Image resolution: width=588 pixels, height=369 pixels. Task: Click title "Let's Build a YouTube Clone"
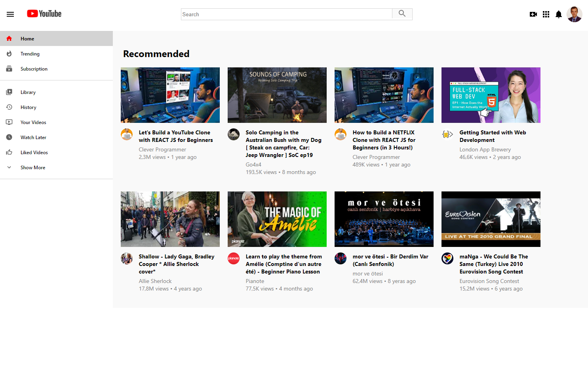coord(176,136)
